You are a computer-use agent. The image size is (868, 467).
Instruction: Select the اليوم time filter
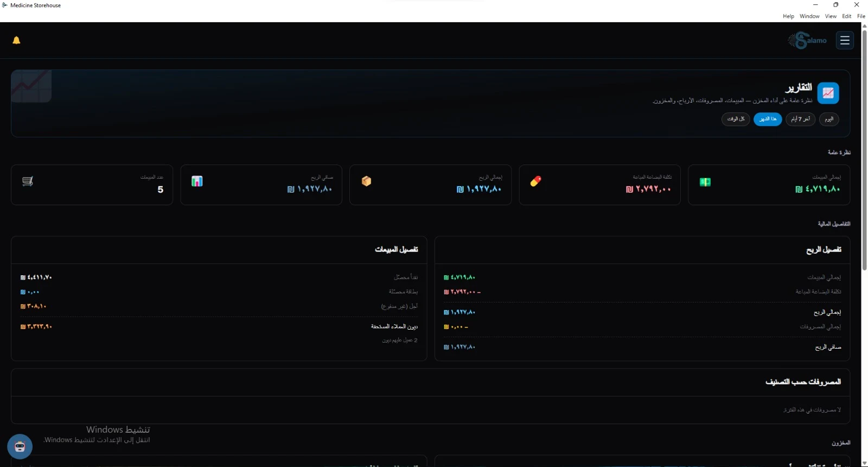(829, 119)
